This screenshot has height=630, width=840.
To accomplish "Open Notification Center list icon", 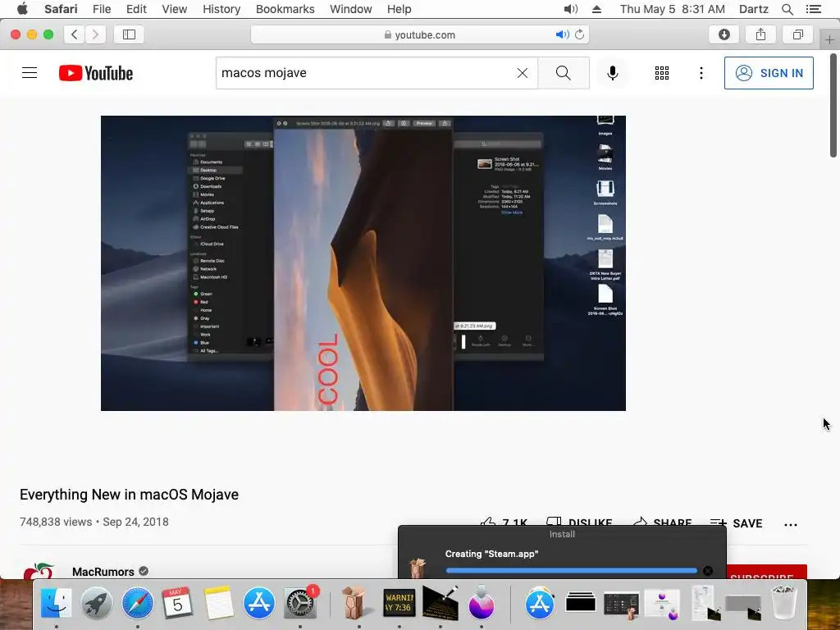I will [x=813, y=9].
